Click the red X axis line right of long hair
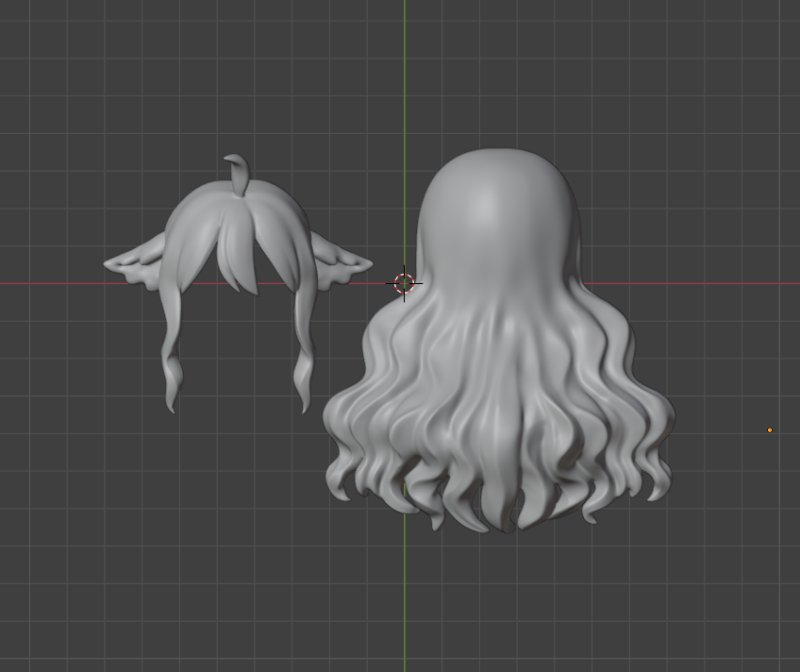The image size is (800, 672). click(x=717, y=283)
